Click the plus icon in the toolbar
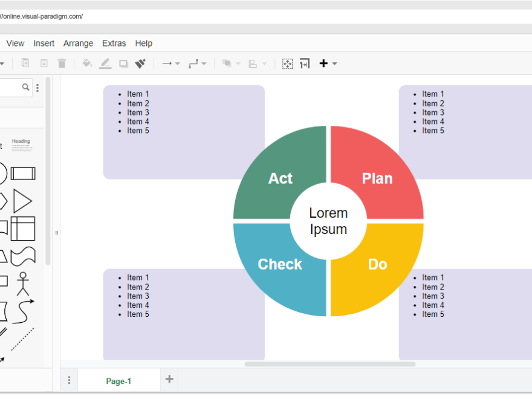This screenshot has width=532, height=399. (x=323, y=63)
